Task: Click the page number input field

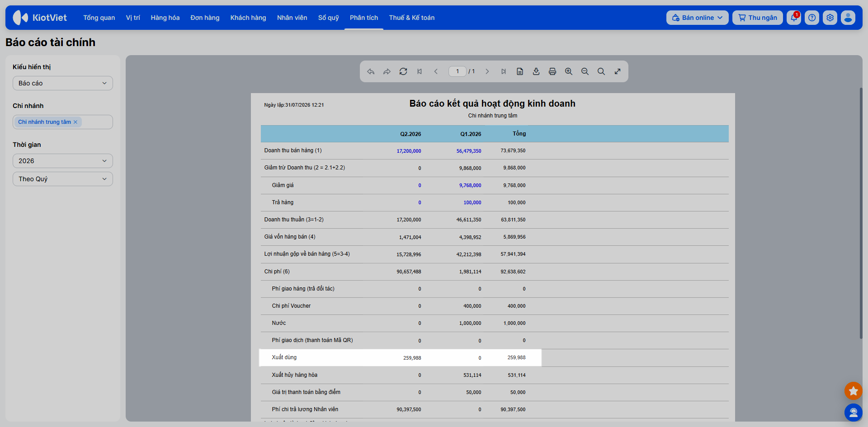Action: click(x=458, y=71)
